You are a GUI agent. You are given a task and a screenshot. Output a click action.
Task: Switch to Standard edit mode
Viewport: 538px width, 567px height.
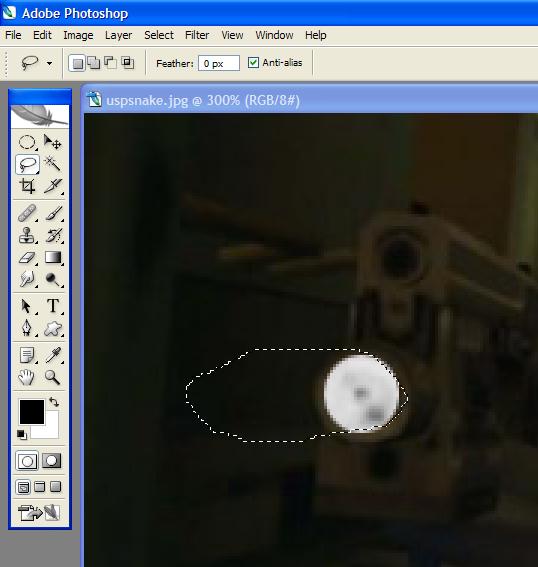[27, 461]
